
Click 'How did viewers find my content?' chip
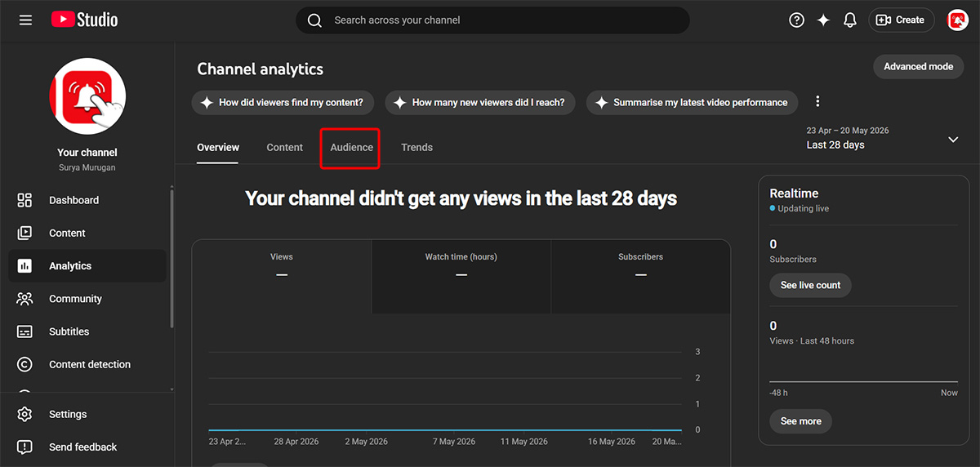coord(283,103)
